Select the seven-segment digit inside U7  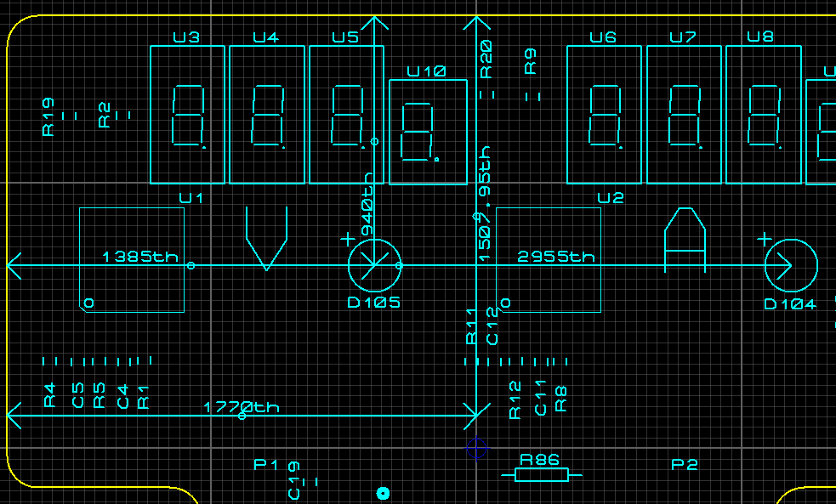coord(685,116)
